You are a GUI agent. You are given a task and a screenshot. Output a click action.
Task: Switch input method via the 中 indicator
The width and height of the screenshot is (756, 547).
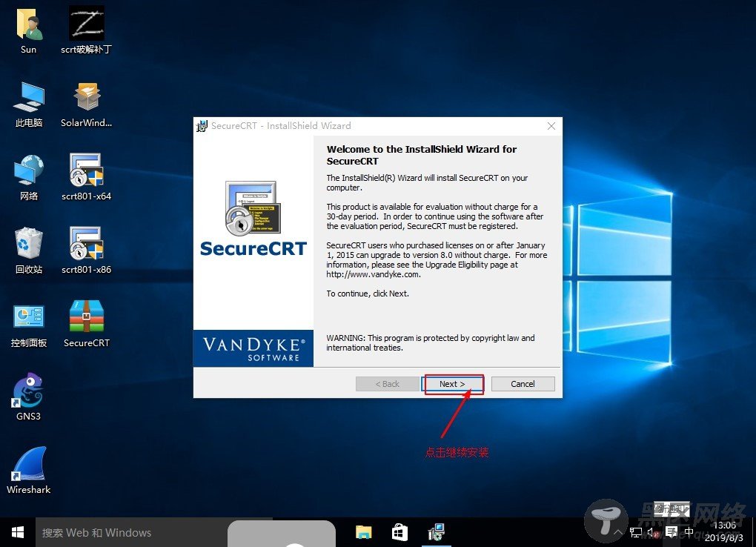pos(689,531)
